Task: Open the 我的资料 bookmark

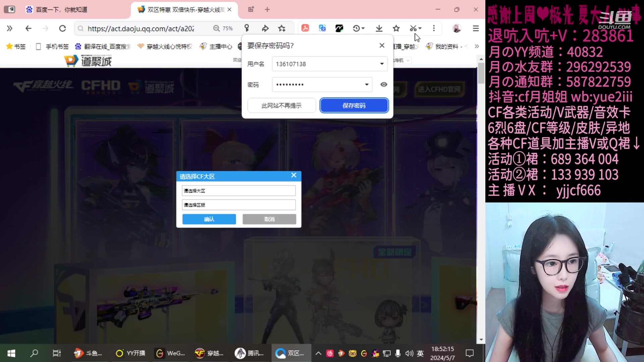Action: pyautogui.click(x=446, y=47)
